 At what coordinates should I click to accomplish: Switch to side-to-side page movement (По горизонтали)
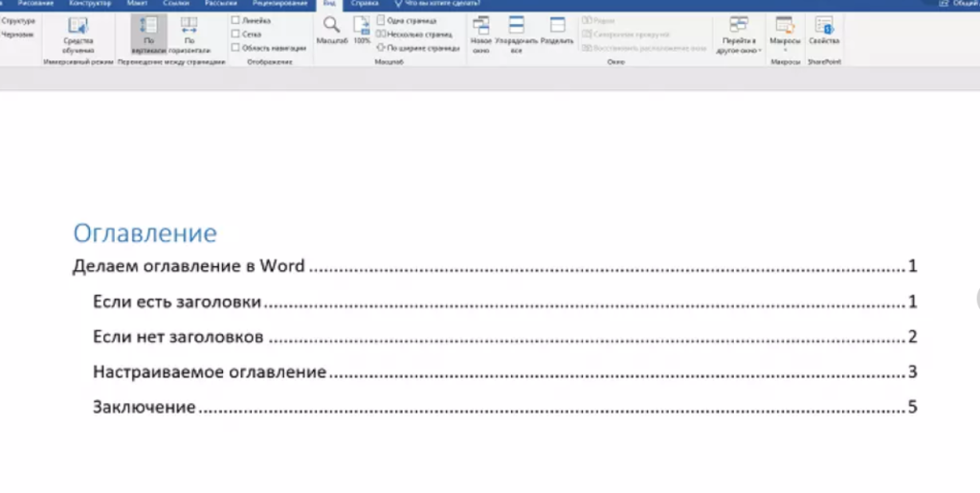click(189, 34)
